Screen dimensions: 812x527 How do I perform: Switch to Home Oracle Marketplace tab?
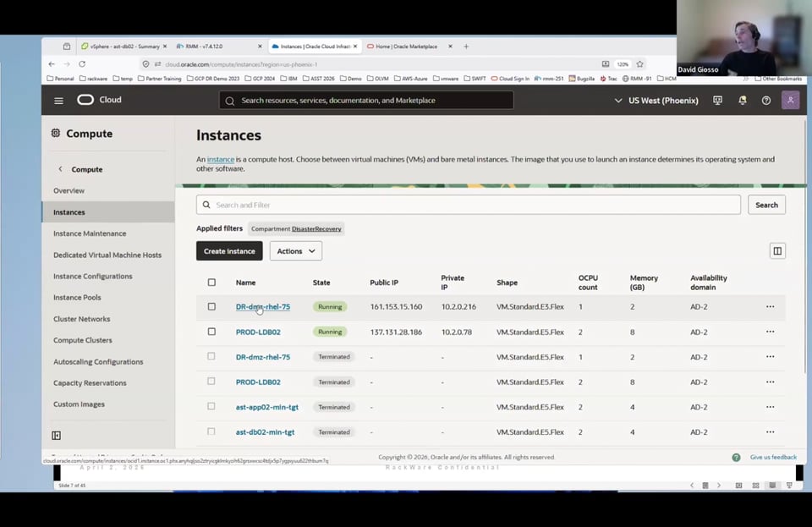pyautogui.click(x=408, y=47)
